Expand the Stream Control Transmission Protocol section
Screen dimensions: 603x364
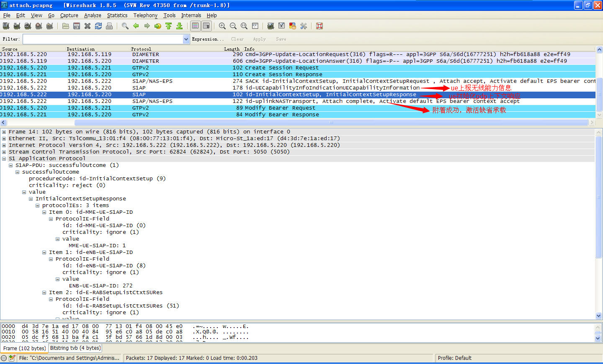tap(4, 152)
